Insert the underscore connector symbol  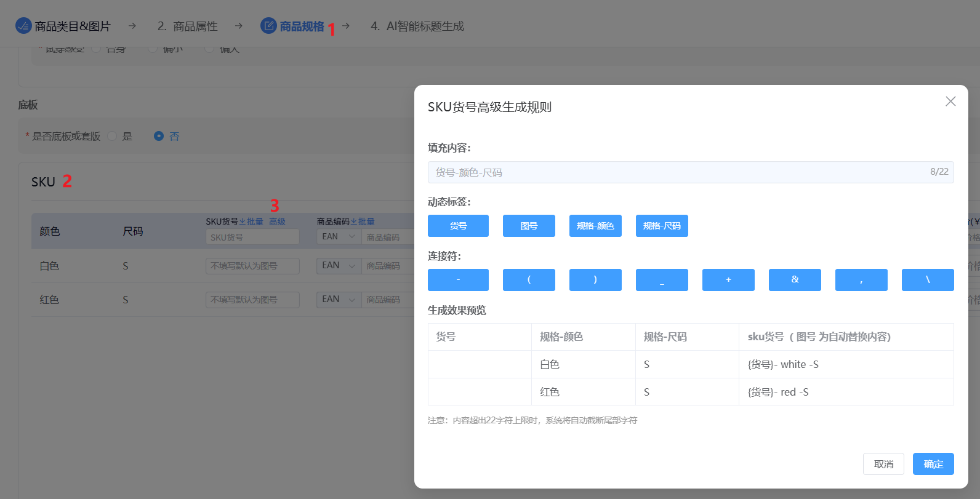pos(662,280)
